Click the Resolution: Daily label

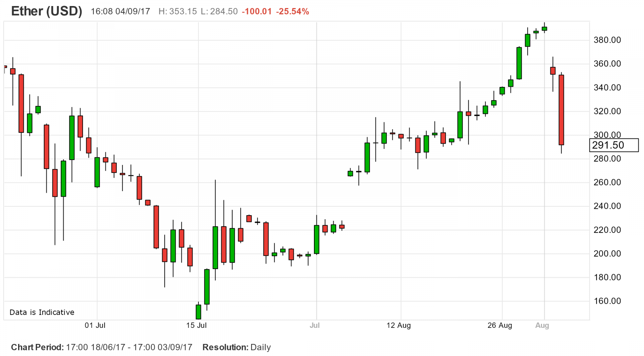click(x=237, y=347)
